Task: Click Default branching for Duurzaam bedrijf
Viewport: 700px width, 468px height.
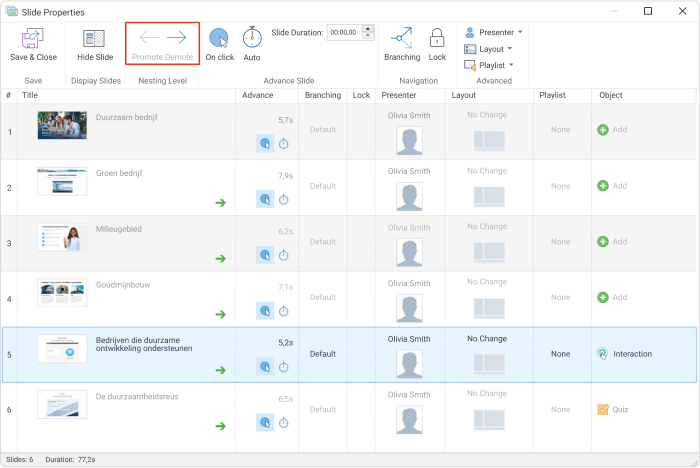Action: [x=323, y=130]
